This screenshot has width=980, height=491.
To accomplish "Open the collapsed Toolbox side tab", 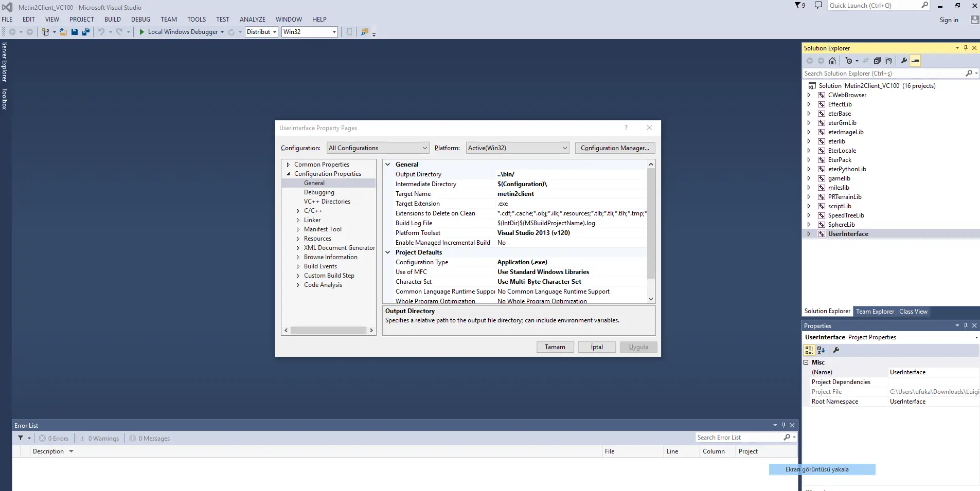I will [x=5, y=99].
